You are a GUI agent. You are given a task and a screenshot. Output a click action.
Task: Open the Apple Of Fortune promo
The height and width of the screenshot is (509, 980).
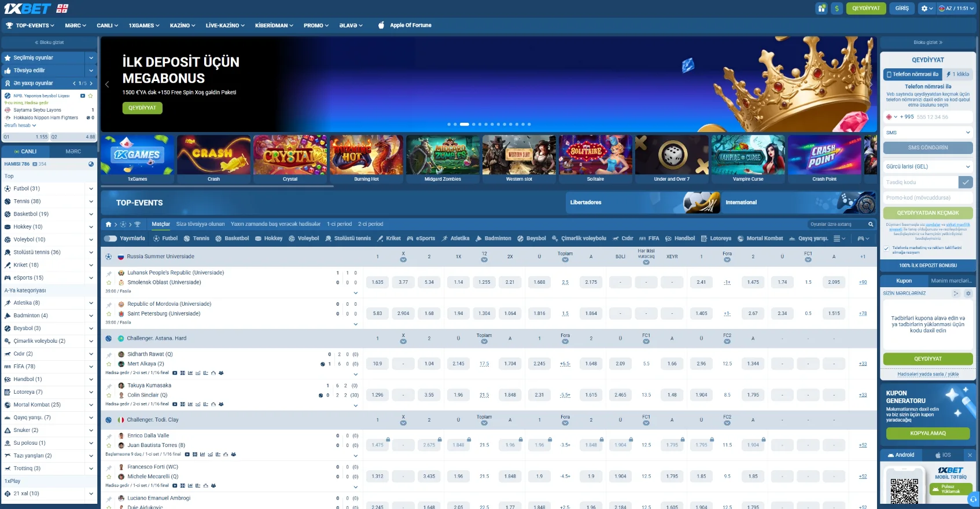[x=404, y=25]
